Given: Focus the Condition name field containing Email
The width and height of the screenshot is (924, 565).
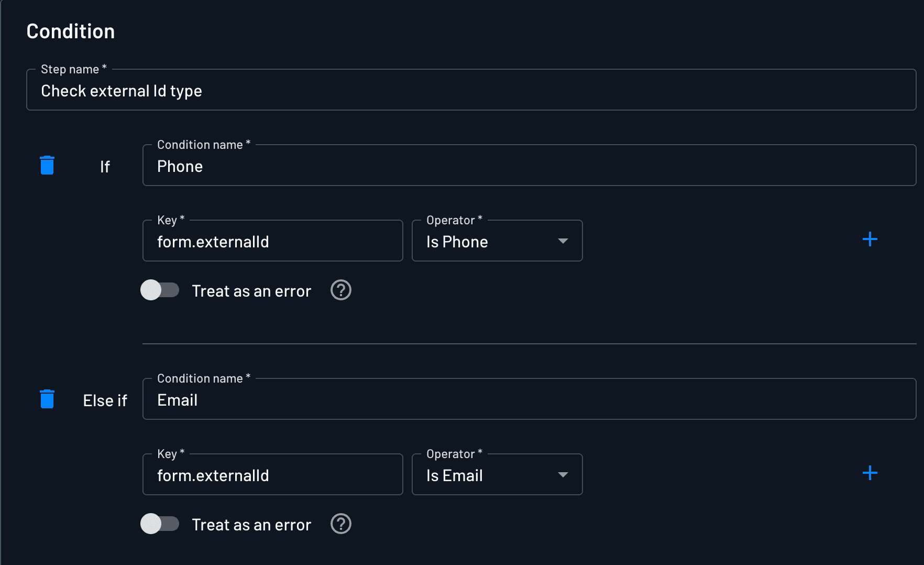Looking at the screenshot, I should pos(529,400).
